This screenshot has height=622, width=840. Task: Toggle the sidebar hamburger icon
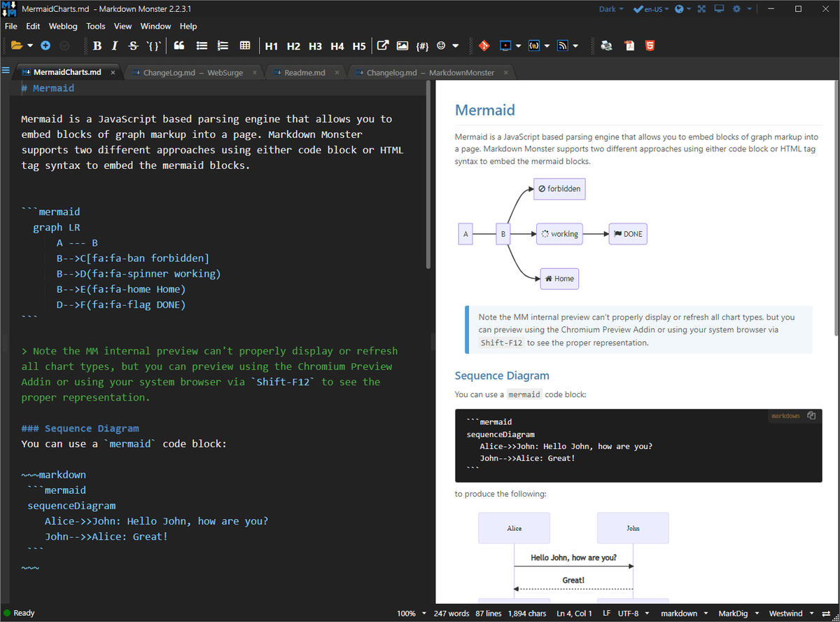tap(6, 71)
